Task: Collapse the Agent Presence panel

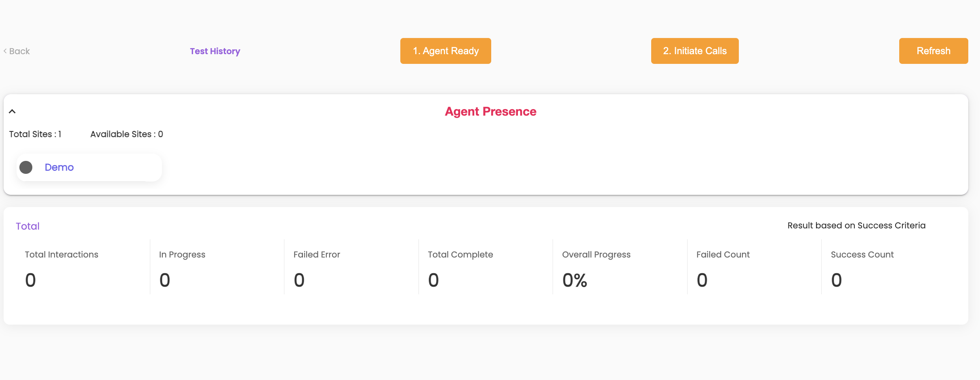Action: [12, 112]
